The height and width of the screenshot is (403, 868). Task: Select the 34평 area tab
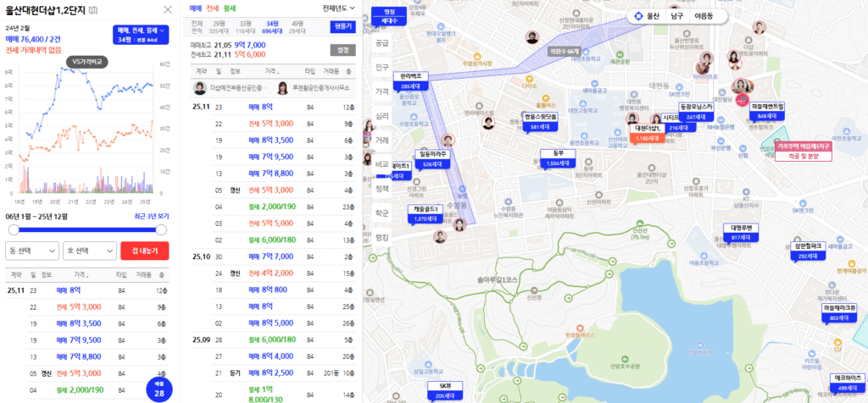coord(272,25)
